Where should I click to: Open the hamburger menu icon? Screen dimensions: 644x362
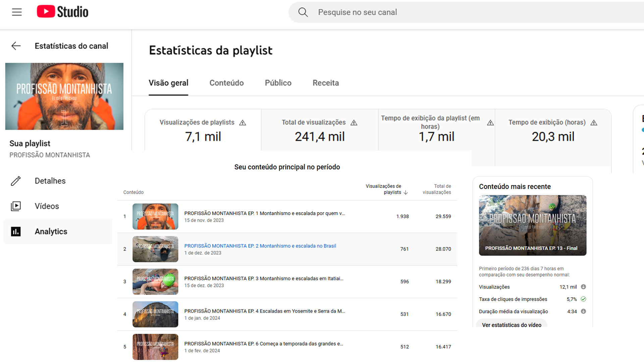pyautogui.click(x=17, y=12)
